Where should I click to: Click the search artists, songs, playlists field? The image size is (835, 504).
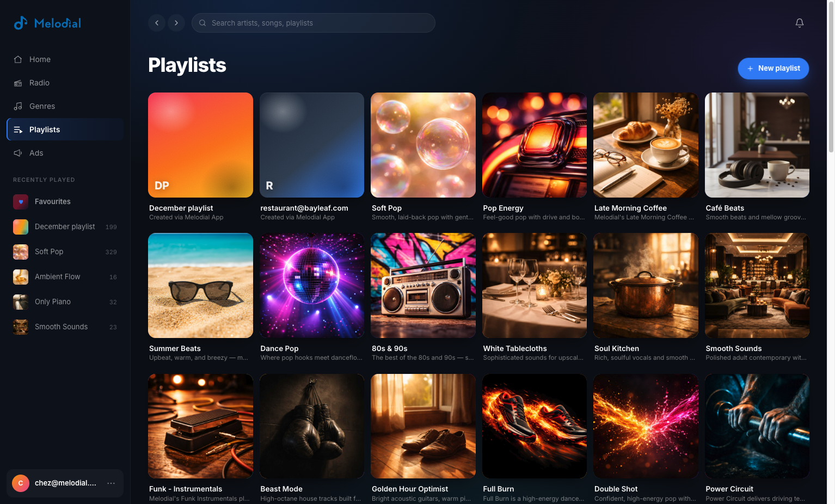(314, 23)
